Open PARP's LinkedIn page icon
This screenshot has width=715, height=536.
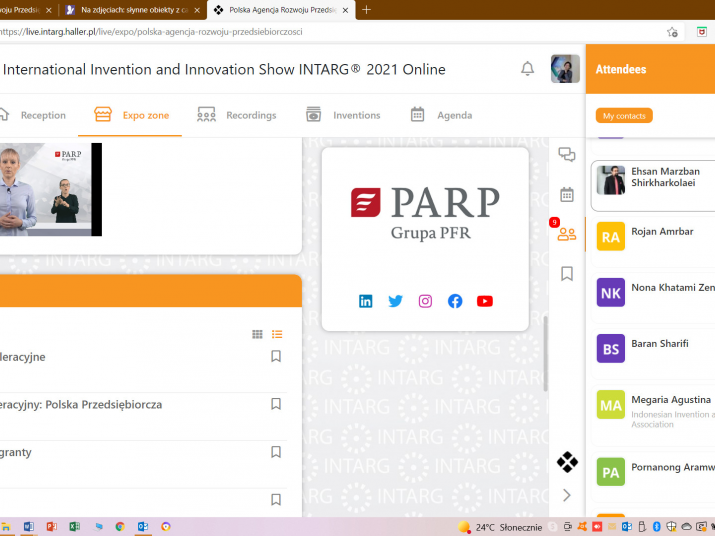pyautogui.click(x=365, y=301)
